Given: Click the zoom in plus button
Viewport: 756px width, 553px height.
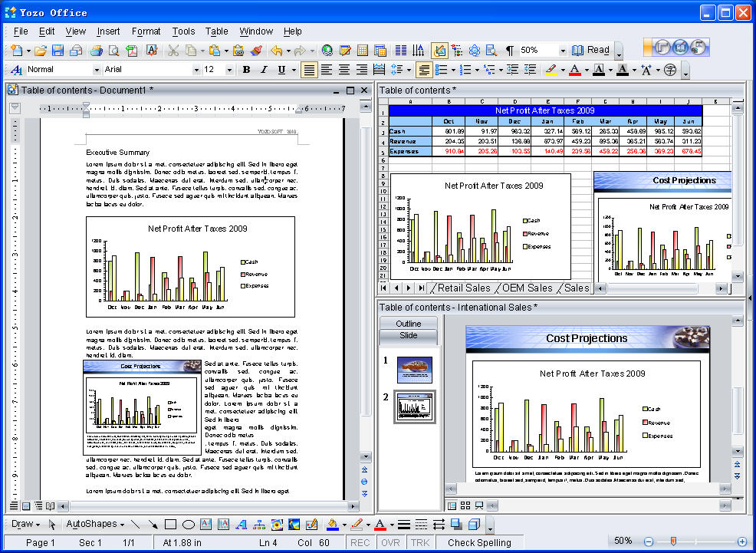Looking at the screenshot, I should [x=742, y=542].
